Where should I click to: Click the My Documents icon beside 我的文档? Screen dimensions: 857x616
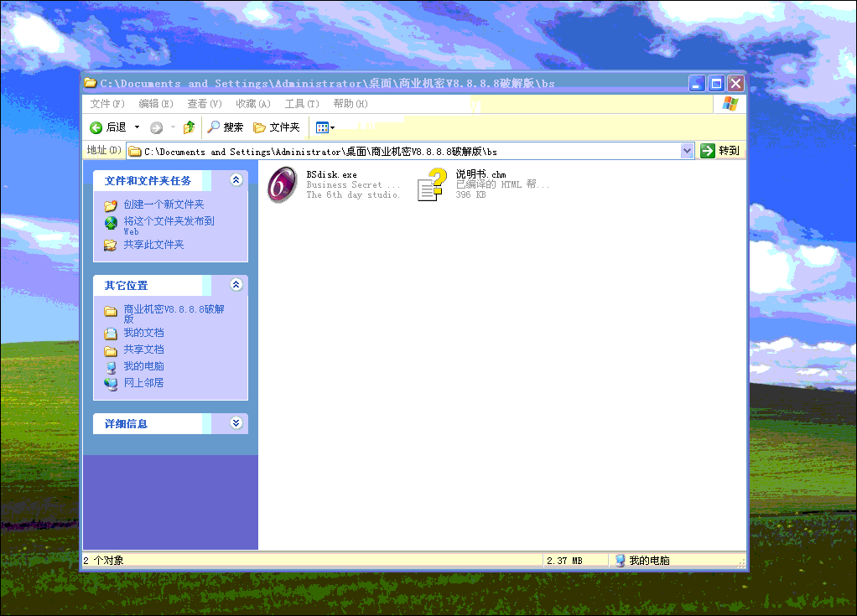point(111,334)
